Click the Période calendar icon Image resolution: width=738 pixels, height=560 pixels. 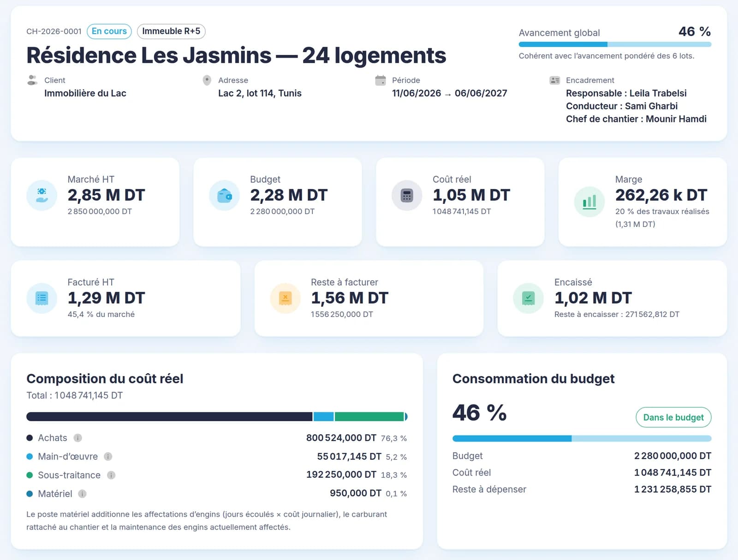pyautogui.click(x=381, y=80)
